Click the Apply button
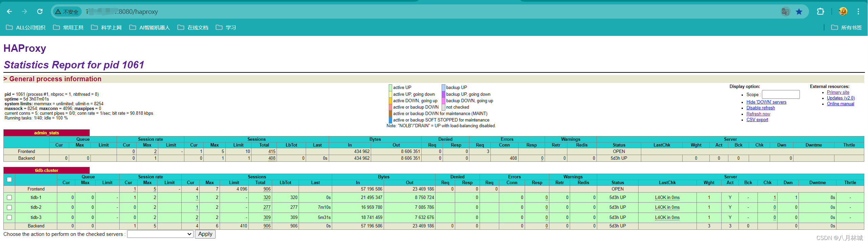Image resolution: width=868 pixels, height=244 pixels. click(x=205, y=234)
